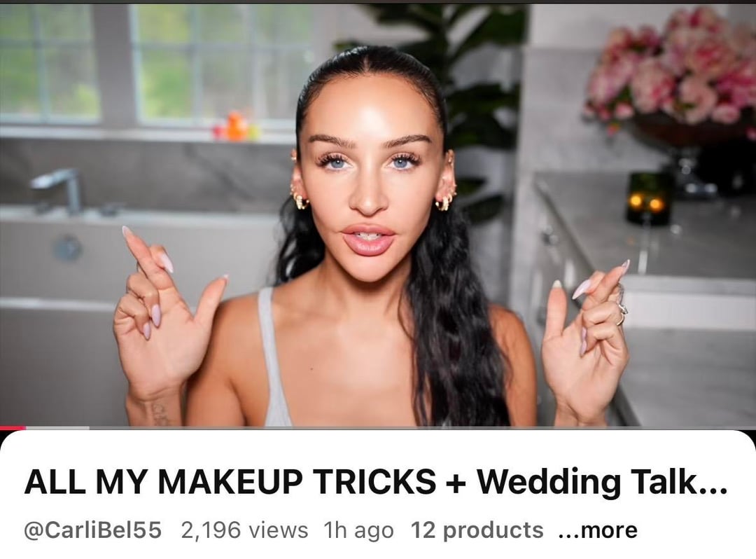Expand description with the ...more link

point(598,530)
